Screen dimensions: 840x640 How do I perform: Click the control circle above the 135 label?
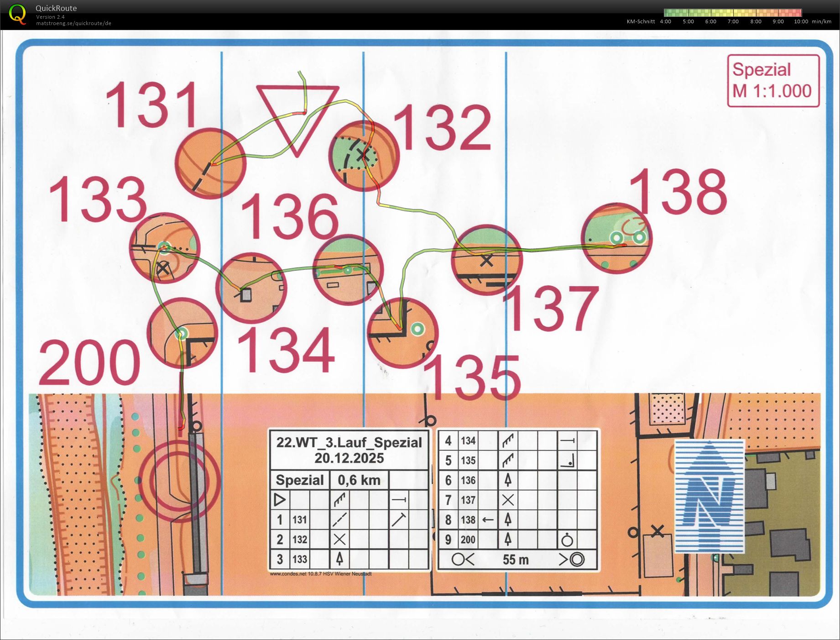click(x=402, y=333)
